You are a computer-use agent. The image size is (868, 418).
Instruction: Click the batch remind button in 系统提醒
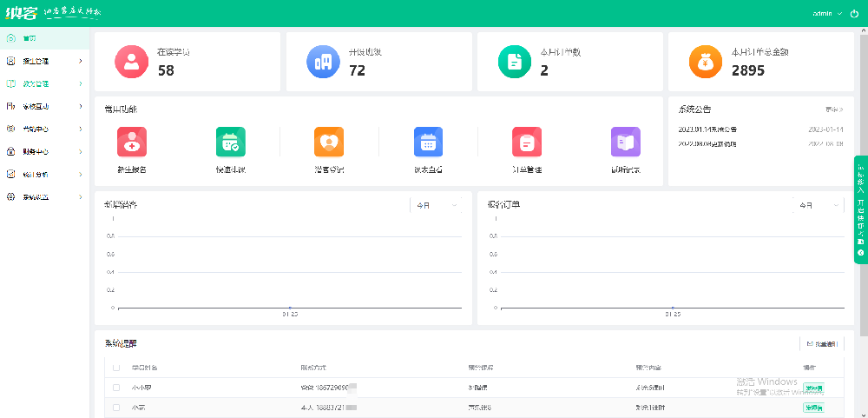click(822, 344)
